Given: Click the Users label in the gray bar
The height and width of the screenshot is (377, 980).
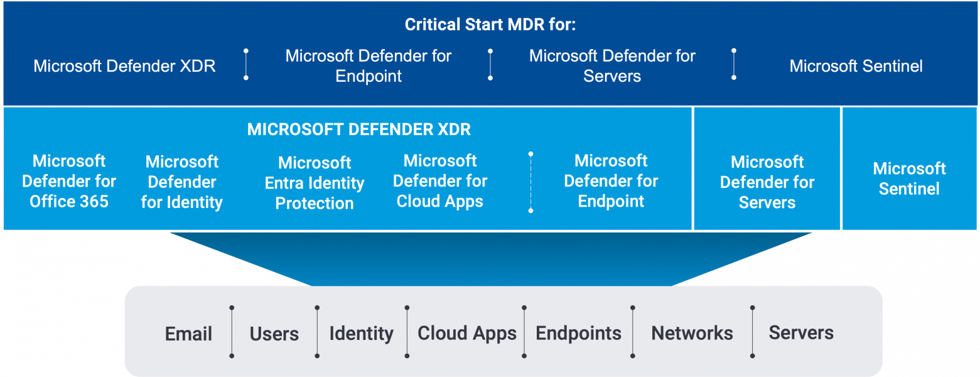Looking at the screenshot, I should pyautogui.click(x=274, y=334).
